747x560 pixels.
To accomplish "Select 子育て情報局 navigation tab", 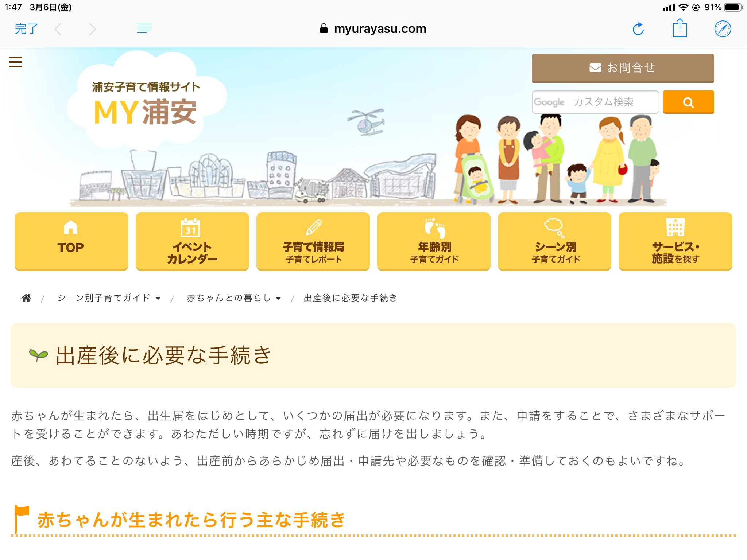I will 313,241.
